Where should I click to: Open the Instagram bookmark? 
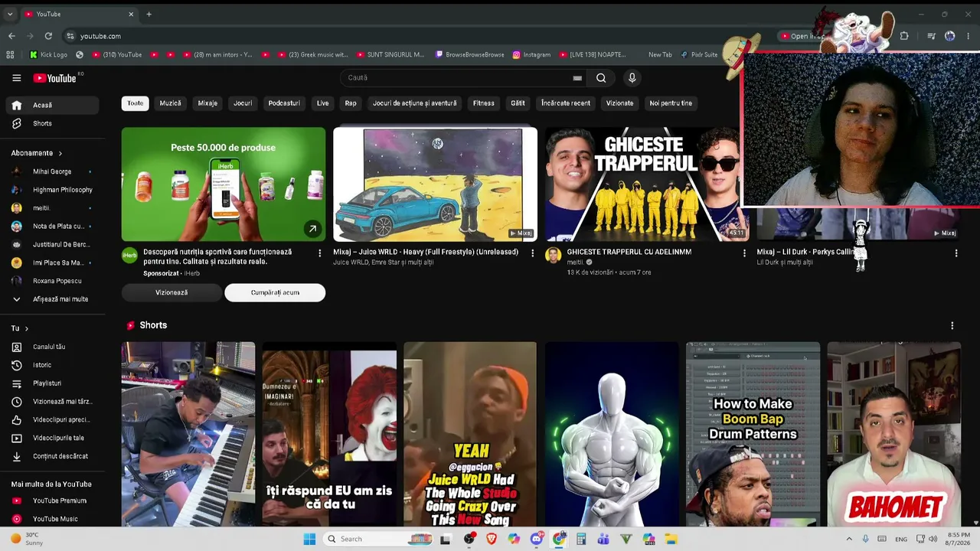click(x=531, y=55)
